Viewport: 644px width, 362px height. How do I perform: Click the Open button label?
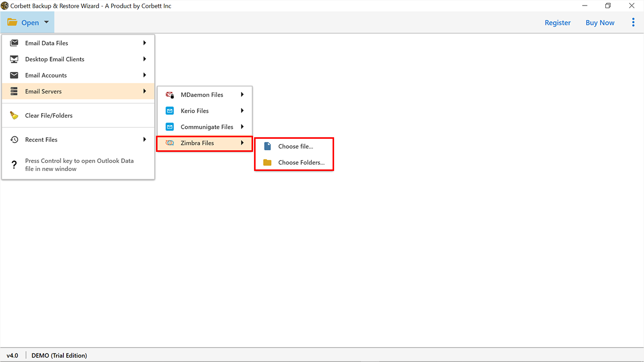coord(30,23)
